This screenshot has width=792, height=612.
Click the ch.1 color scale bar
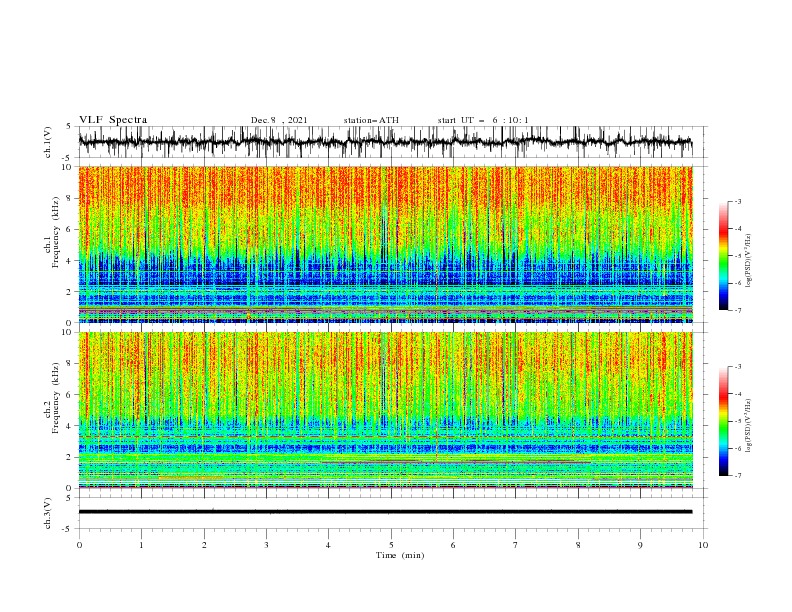point(723,256)
